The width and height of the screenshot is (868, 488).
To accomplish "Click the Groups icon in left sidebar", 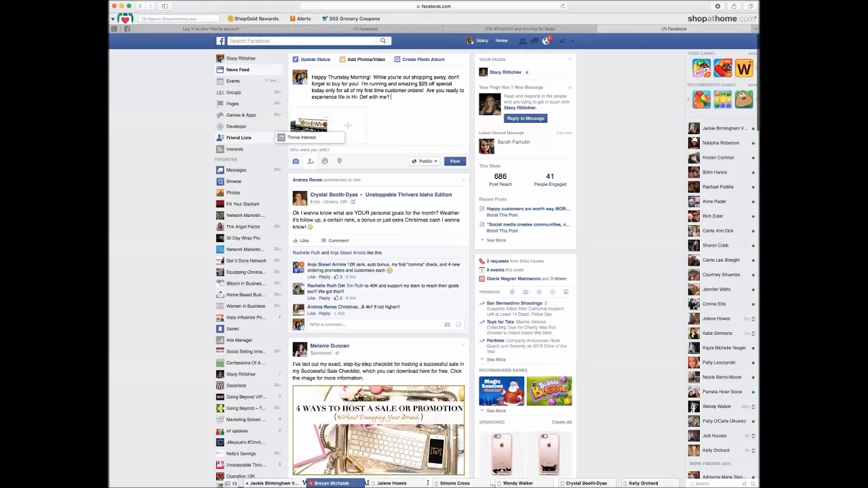I will click(x=220, y=92).
